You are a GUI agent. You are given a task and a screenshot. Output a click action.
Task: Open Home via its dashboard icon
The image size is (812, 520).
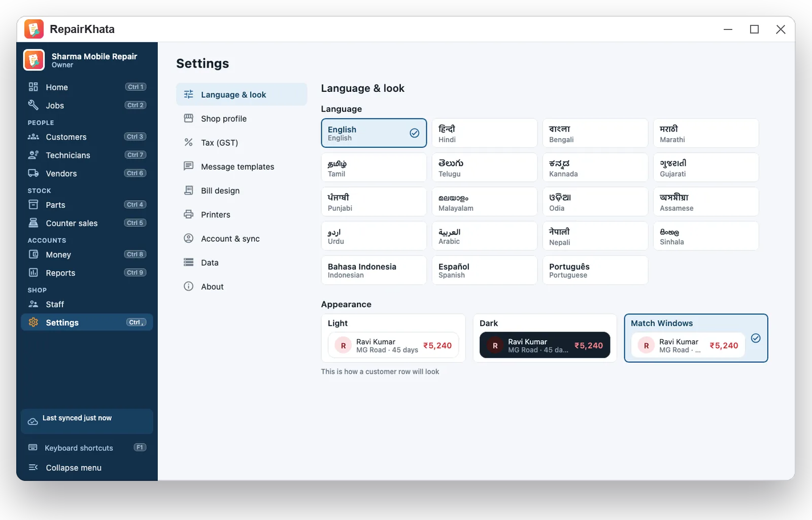[x=33, y=87]
